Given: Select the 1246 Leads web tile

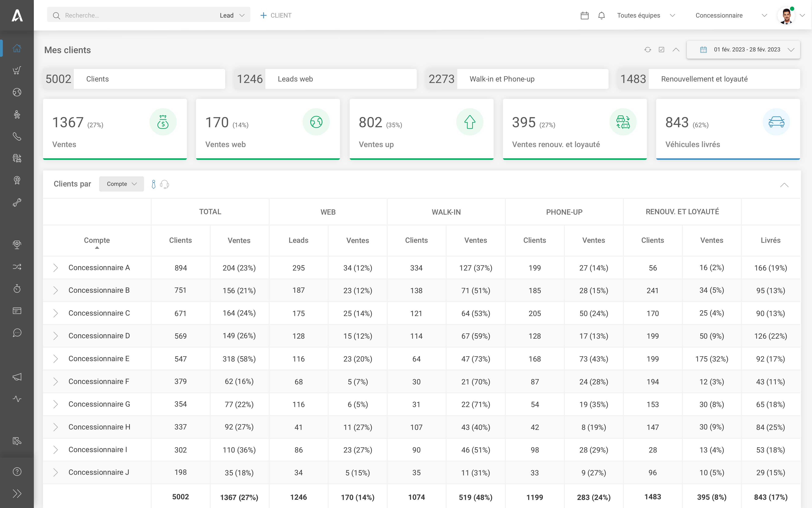Looking at the screenshot, I should click(x=326, y=79).
